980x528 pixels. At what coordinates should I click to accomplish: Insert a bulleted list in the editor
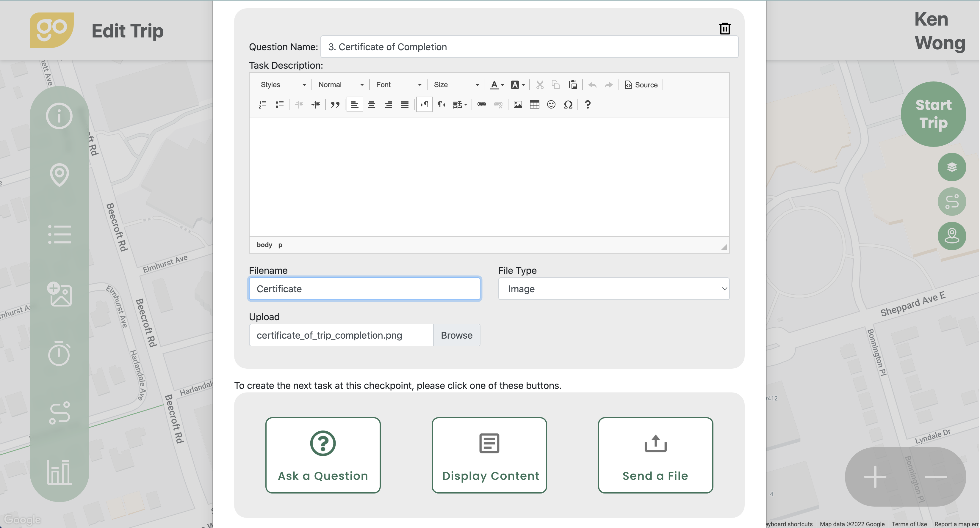(279, 105)
